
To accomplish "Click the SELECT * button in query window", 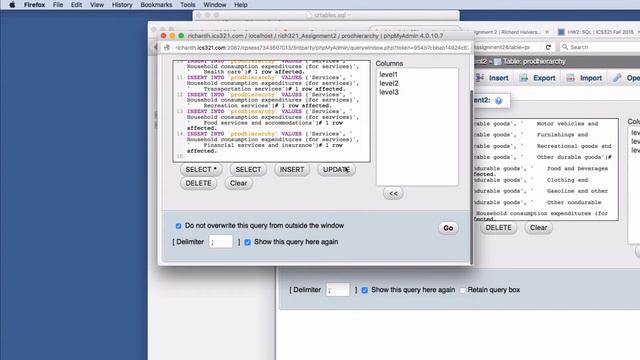I will (201, 169).
